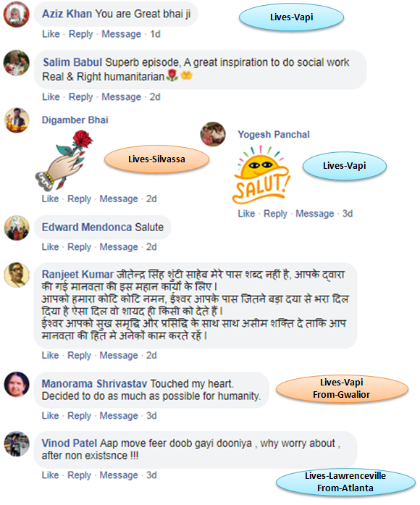Click the 3d timestamp on Vinod Patel's comment
The image size is (420, 505).
pyautogui.click(x=151, y=475)
